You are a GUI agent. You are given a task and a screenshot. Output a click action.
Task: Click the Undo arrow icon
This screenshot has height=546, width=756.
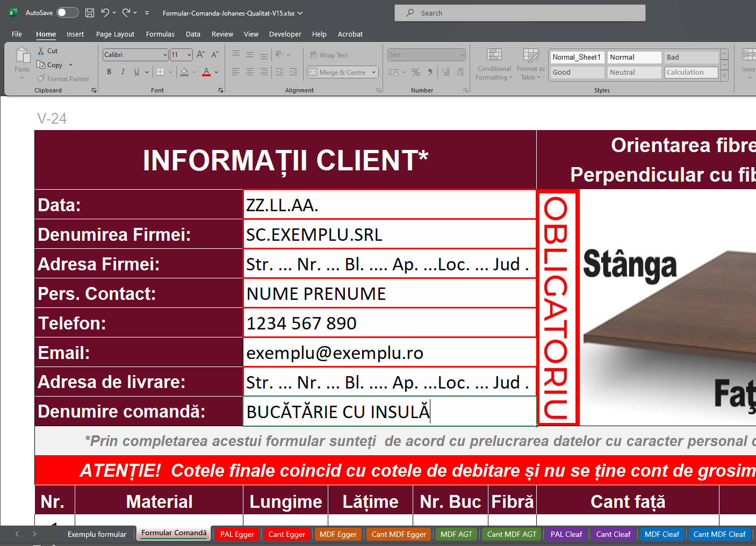point(105,13)
